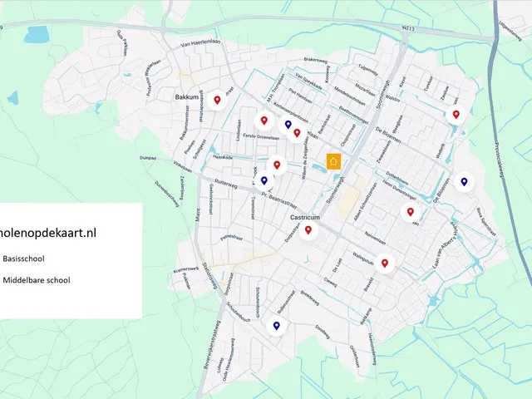
Task: Click the Oude Haarlemmerweg label
Action: click(229, 360)
